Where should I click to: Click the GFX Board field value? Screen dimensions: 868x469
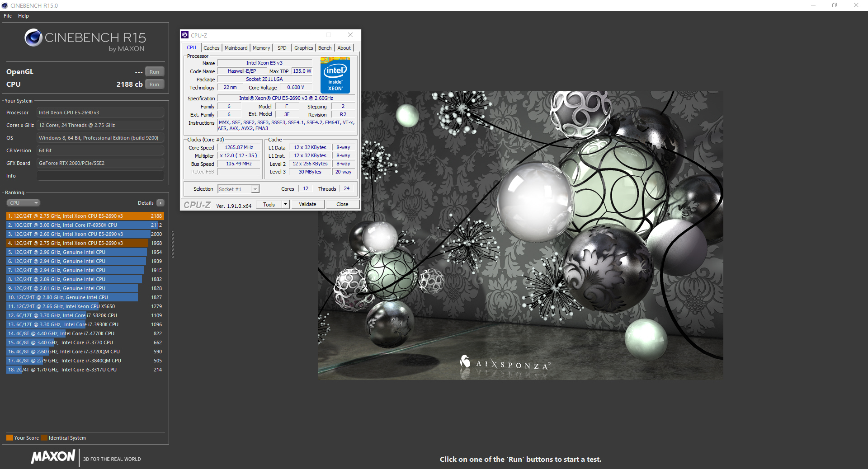100,163
